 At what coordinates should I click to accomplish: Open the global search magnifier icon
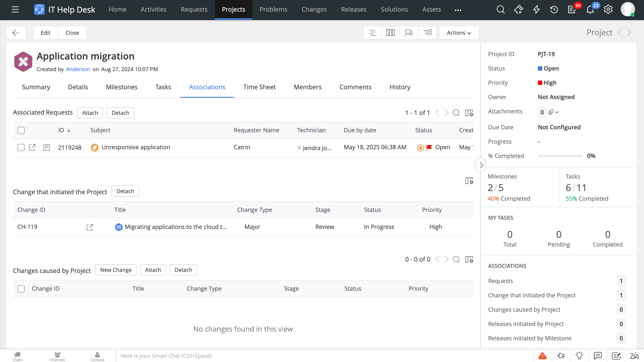tap(500, 9)
